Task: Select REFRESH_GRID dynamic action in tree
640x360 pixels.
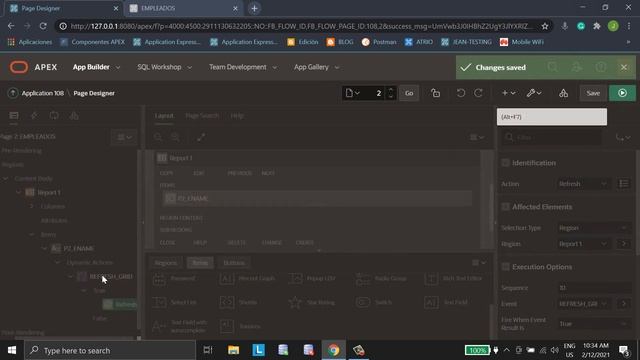Action: 111,276
